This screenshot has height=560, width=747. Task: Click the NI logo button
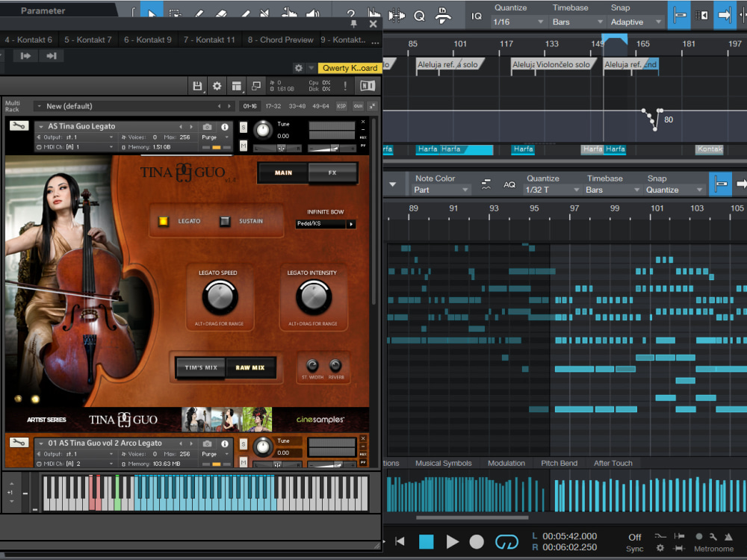[x=368, y=86]
